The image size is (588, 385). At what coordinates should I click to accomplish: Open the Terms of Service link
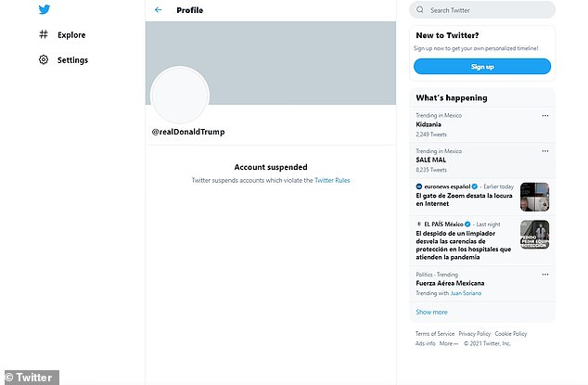coord(435,334)
